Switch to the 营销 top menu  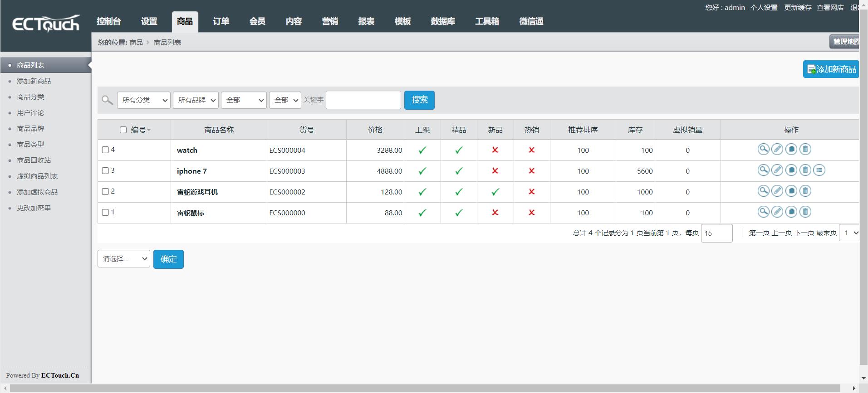pyautogui.click(x=330, y=21)
